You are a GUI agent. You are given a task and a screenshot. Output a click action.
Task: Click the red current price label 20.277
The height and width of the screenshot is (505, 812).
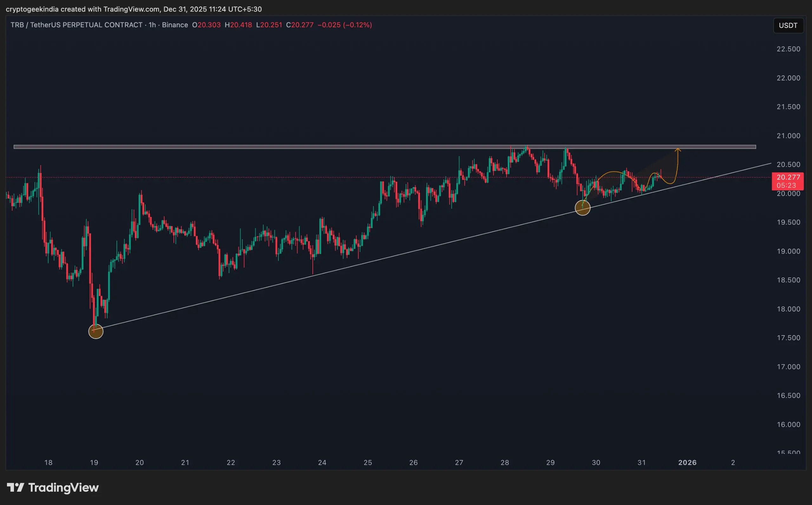pyautogui.click(x=788, y=177)
